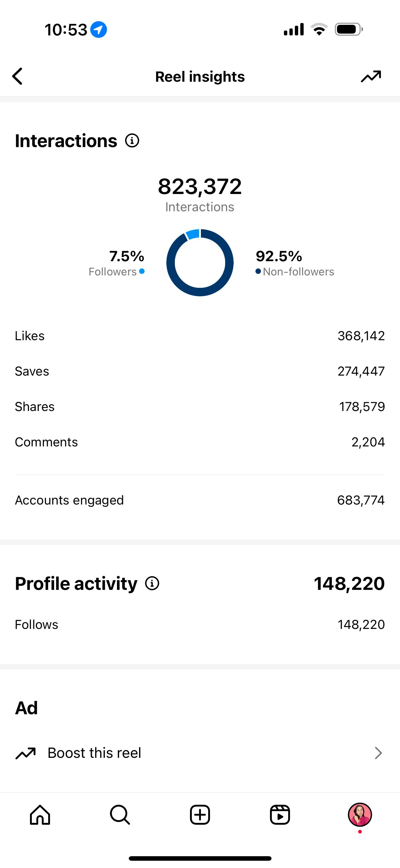
Task: Open profile avatar tab
Action: (x=360, y=815)
